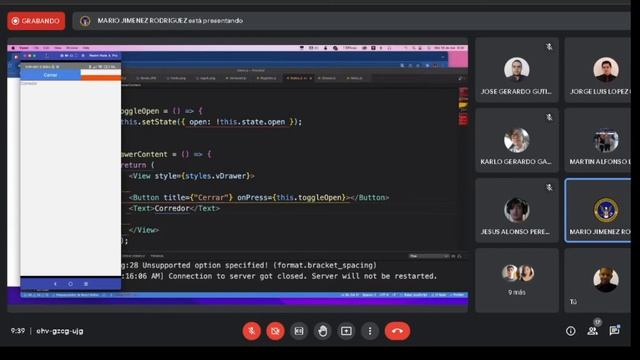This screenshot has height=360, width=640.
Task: Select the KARLO GERARDO participant tile
Action: pyautogui.click(x=517, y=140)
